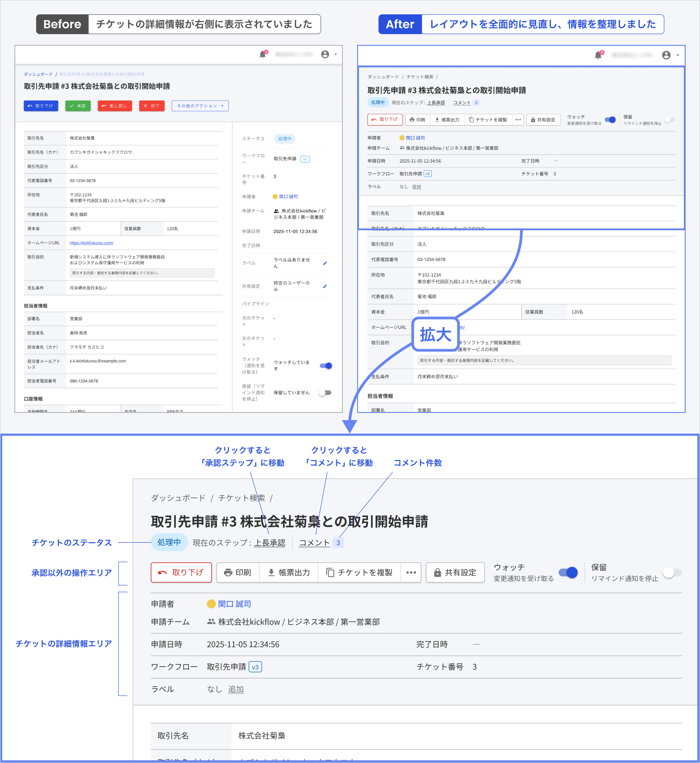Click 処理中 status badge in After panel
700x763 pixels.
click(x=378, y=102)
